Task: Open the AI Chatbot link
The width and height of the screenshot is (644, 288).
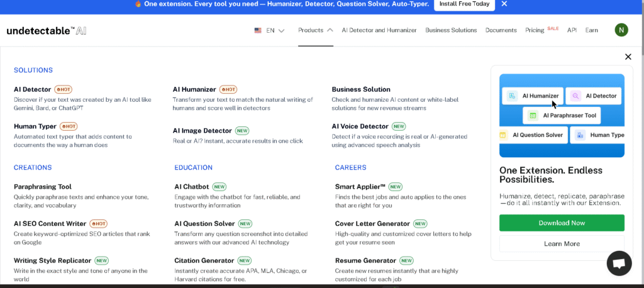Action: (191, 187)
